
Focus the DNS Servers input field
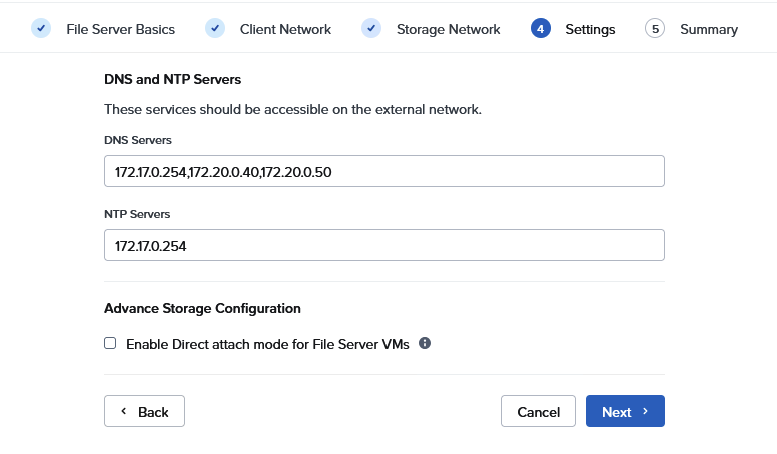pyautogui.click(x=384, y=171)
